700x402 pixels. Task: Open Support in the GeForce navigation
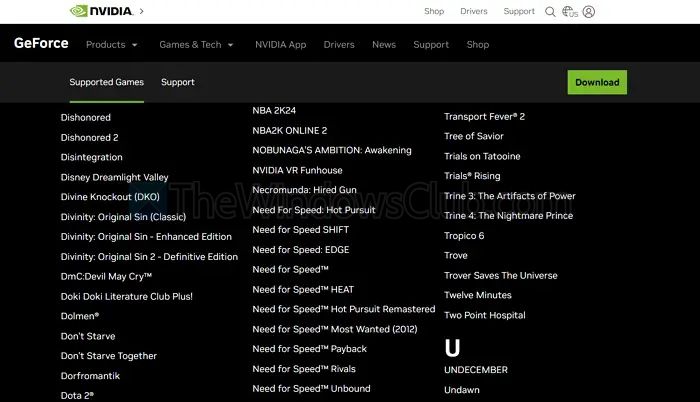[431, 45]
